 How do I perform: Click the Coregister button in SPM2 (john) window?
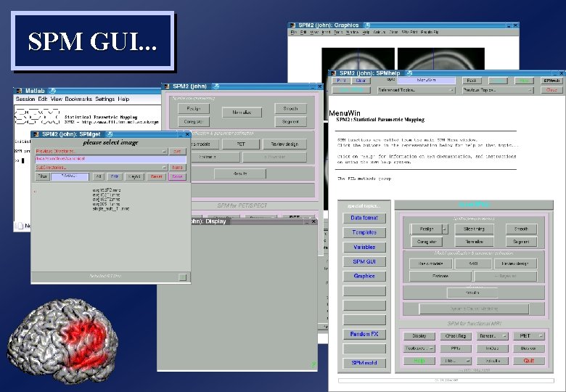tap(194, 122)
